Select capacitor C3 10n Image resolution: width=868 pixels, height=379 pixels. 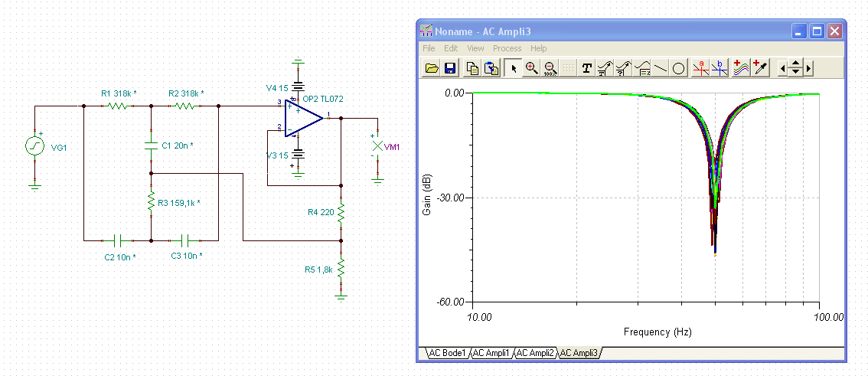click(184, 240)
